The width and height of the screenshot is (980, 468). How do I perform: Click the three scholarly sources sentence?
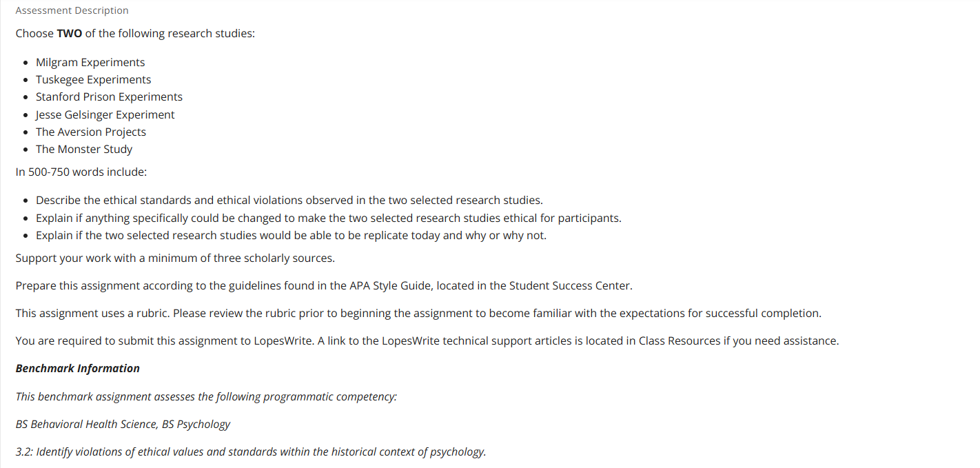click(x=175, y=258)
